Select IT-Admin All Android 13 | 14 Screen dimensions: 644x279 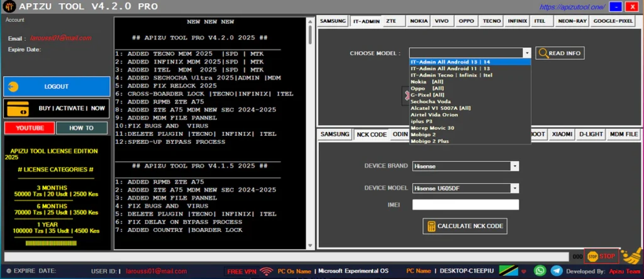pos(470,62)
